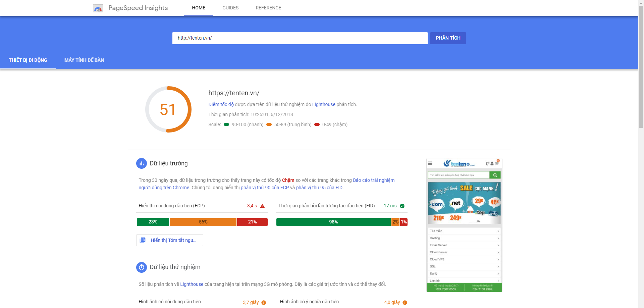Switch to THIẾT BỊ DI ĐỘNG tab
The image size is (644, 308).
pos(28,60)
